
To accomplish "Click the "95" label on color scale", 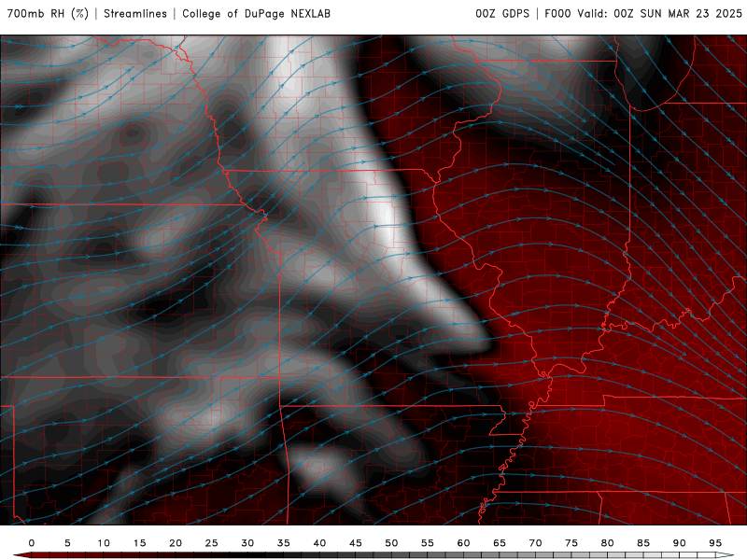I will point(715,543).
